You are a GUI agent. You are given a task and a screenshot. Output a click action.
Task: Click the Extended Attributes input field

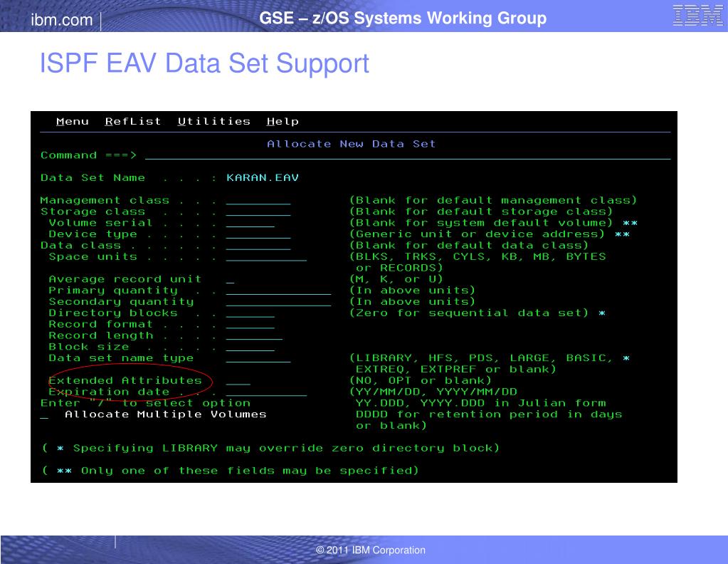[238, 381]
